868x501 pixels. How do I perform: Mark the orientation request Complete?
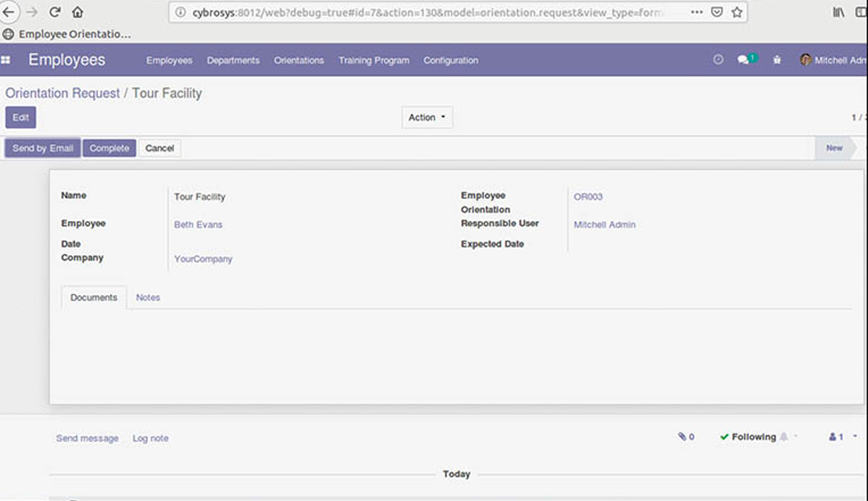(109, 148)
